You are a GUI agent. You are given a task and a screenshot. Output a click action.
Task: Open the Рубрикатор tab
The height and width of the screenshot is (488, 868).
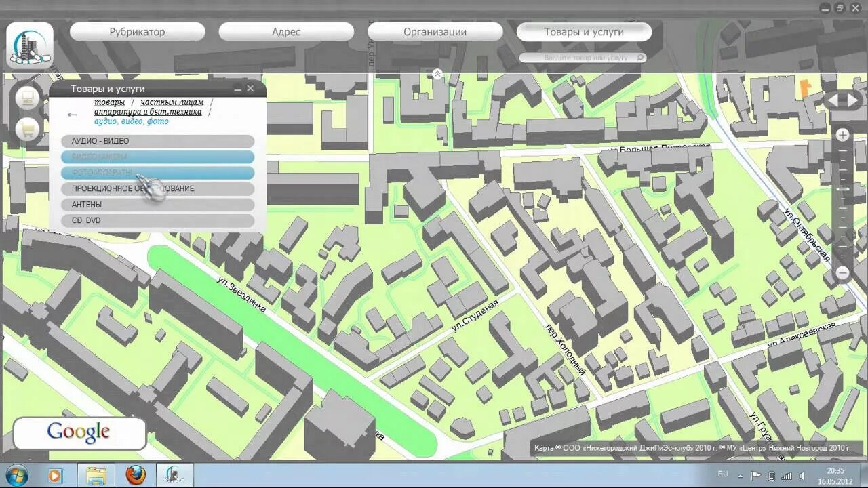tap(137, 32)
